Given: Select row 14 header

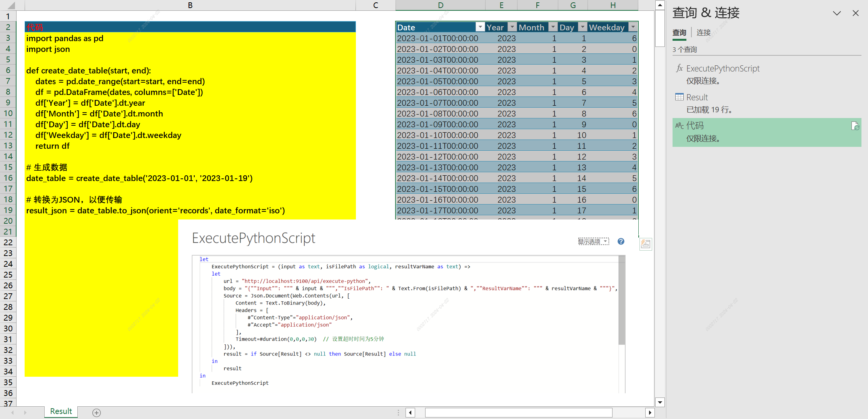Looking at the screenshot, I should tap(8, 156).
